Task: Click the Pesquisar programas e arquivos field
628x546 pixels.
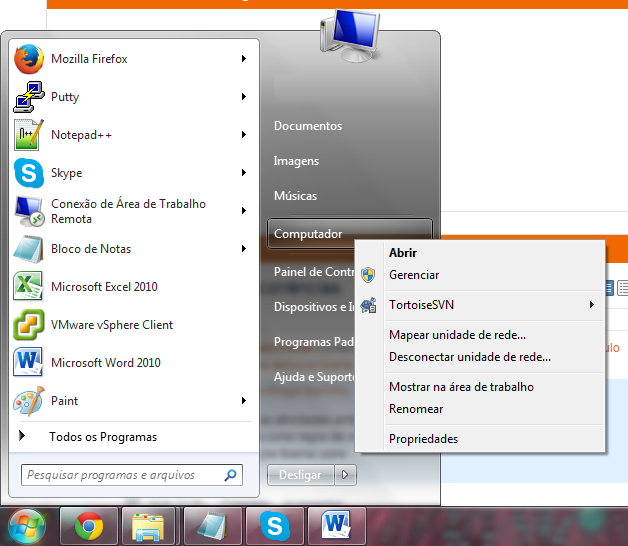Action: (122, 475)
